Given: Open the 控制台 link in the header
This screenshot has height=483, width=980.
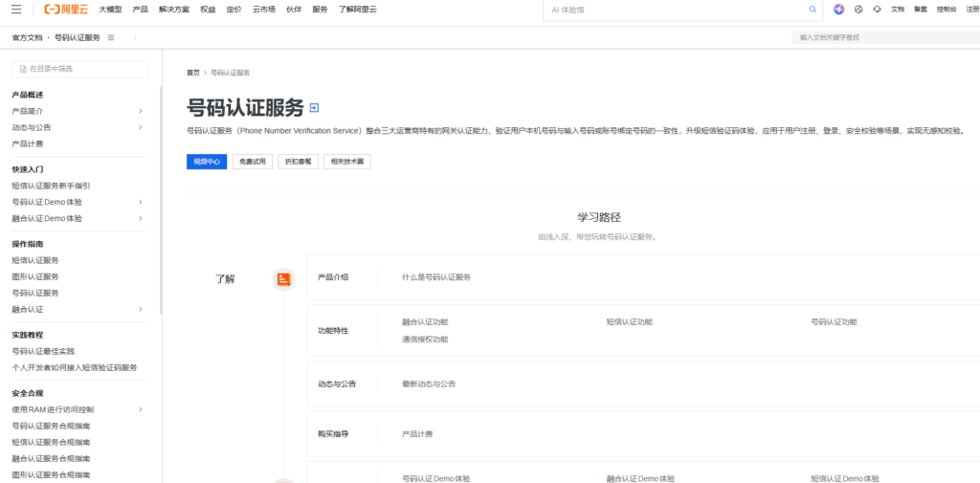Looking at the screenshot, I should 947,10.
